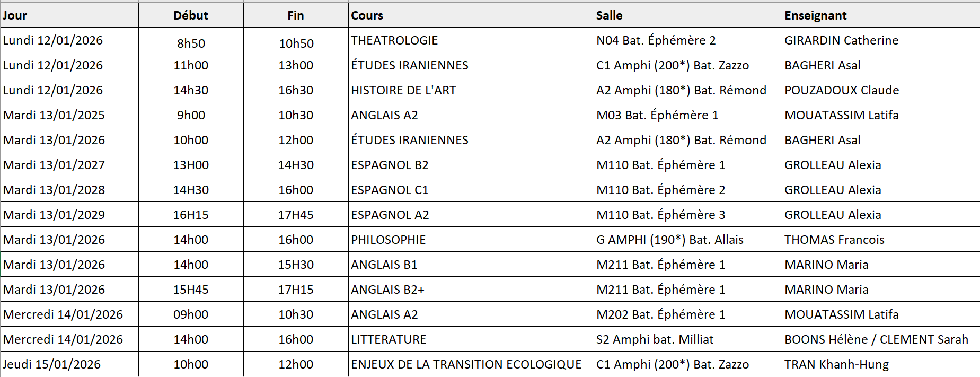Screen dimensions: 980x377
Task: Click the POUZADOUX Claude cell
Action: click(x=842, y=90)
